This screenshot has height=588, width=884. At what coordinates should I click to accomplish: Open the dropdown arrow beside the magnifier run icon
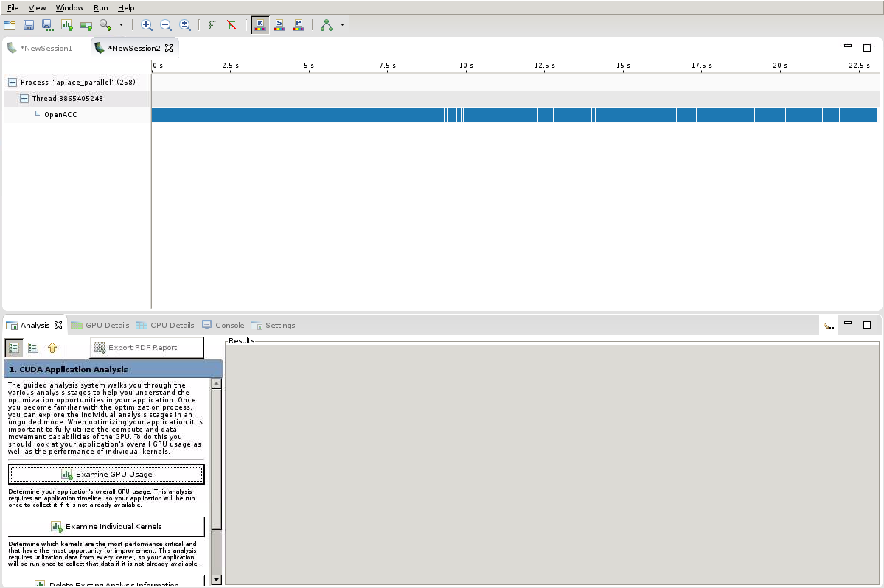click(x=121, y=25)
